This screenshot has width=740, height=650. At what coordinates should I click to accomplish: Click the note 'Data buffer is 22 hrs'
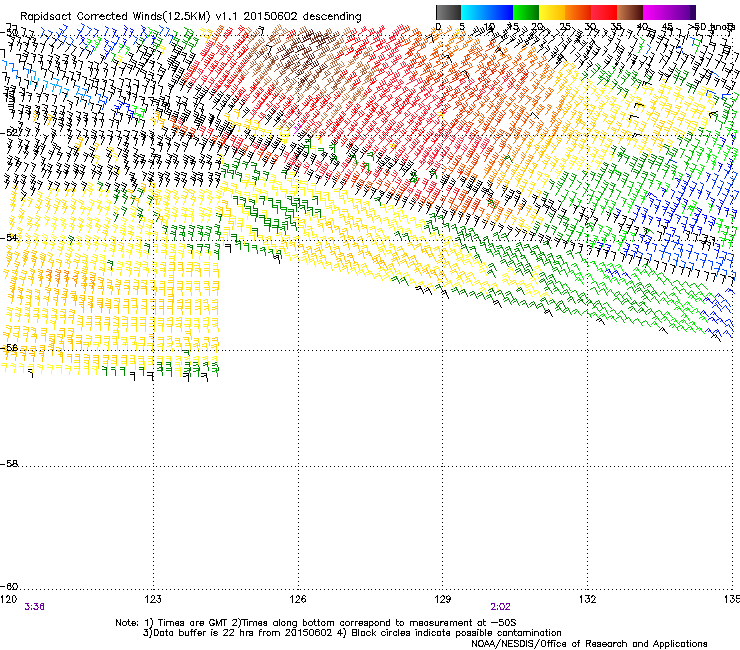click(201, 633)
